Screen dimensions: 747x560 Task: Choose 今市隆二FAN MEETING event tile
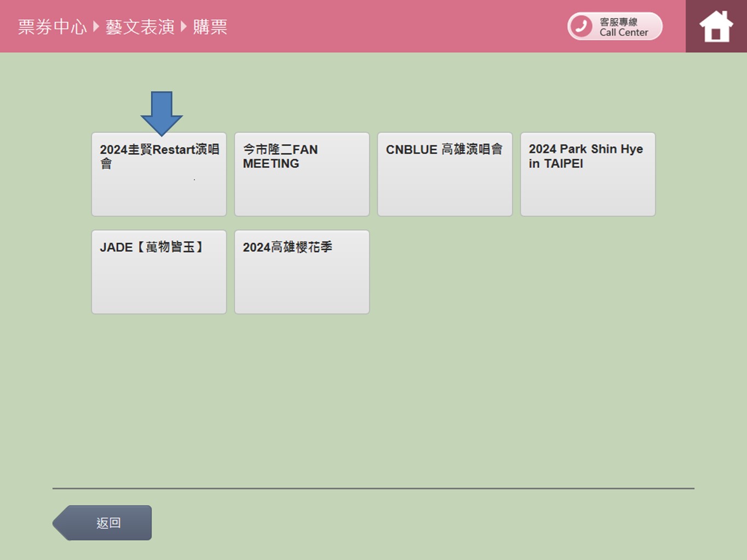click(302, 174)
